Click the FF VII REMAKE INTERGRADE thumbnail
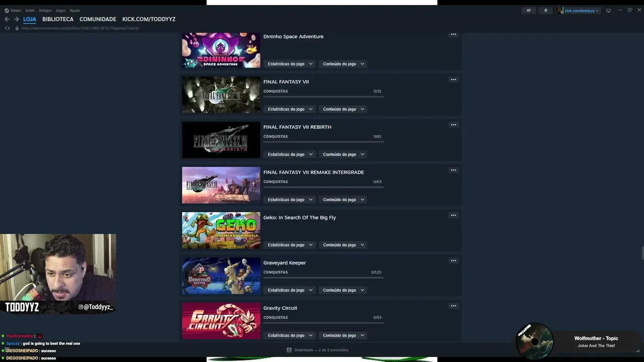 pyautogui.click(x=221, y=185)
